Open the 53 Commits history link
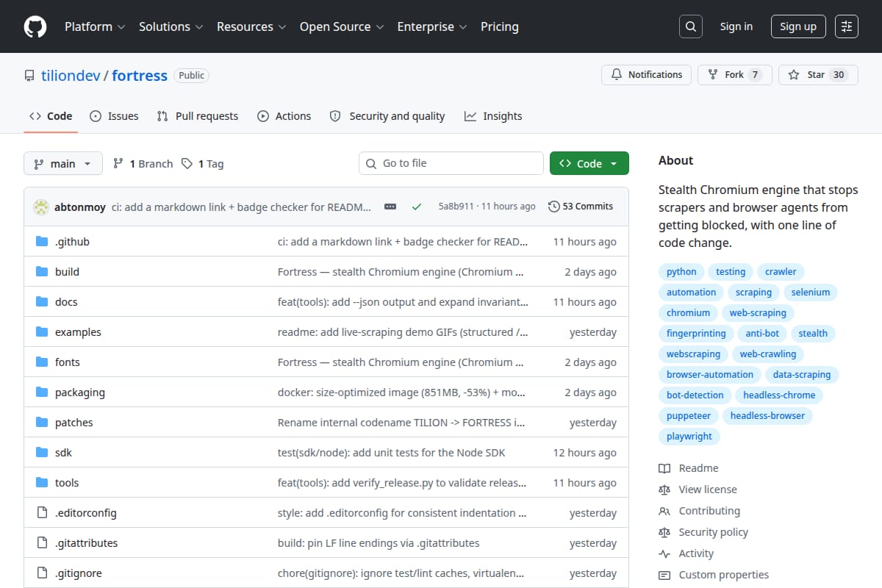This screenshot has height=588, width=882. (581, 207)
